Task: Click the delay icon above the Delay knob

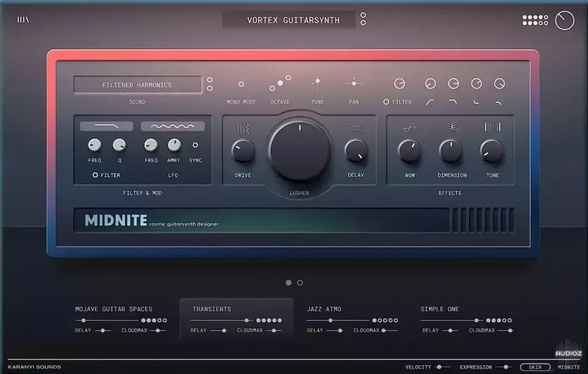Action: coord(355,128)
